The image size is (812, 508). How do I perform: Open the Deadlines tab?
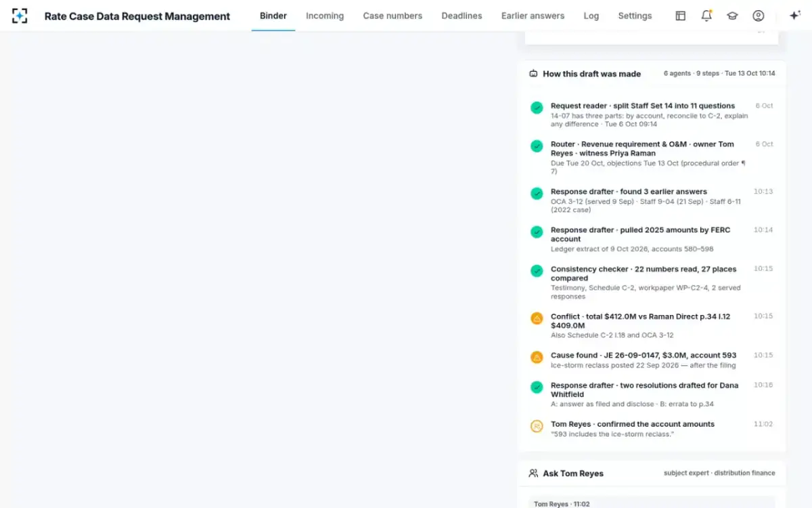pyautogui.click(x=462, y=16)
